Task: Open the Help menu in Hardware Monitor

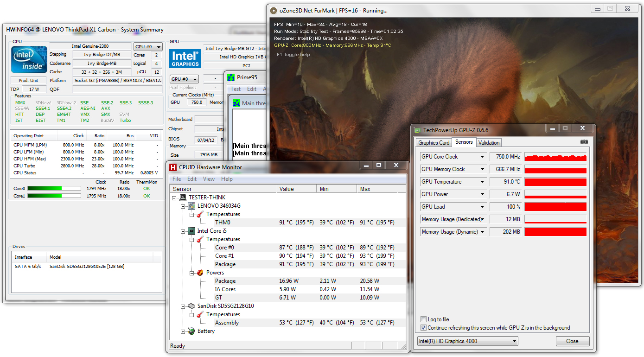Action: point(227,179)
